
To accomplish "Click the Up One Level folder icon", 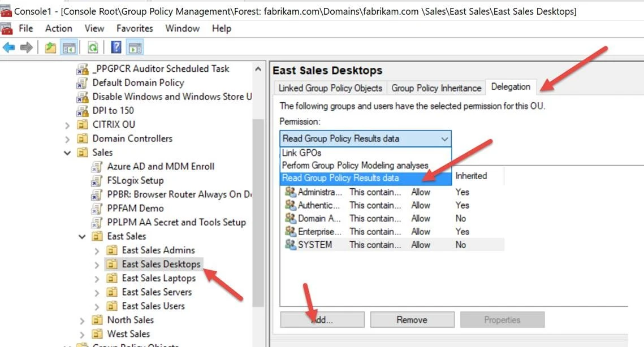I will [x=51, y=47].
